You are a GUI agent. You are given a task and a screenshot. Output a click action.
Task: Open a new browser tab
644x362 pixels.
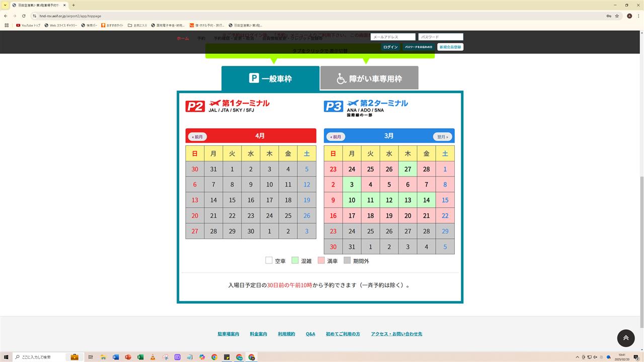73,5
